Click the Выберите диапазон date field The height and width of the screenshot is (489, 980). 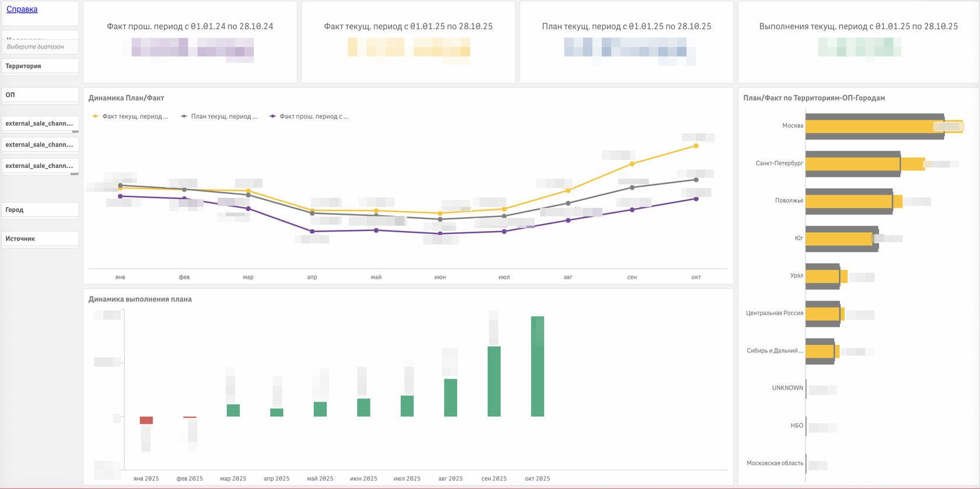pos(40,47)
